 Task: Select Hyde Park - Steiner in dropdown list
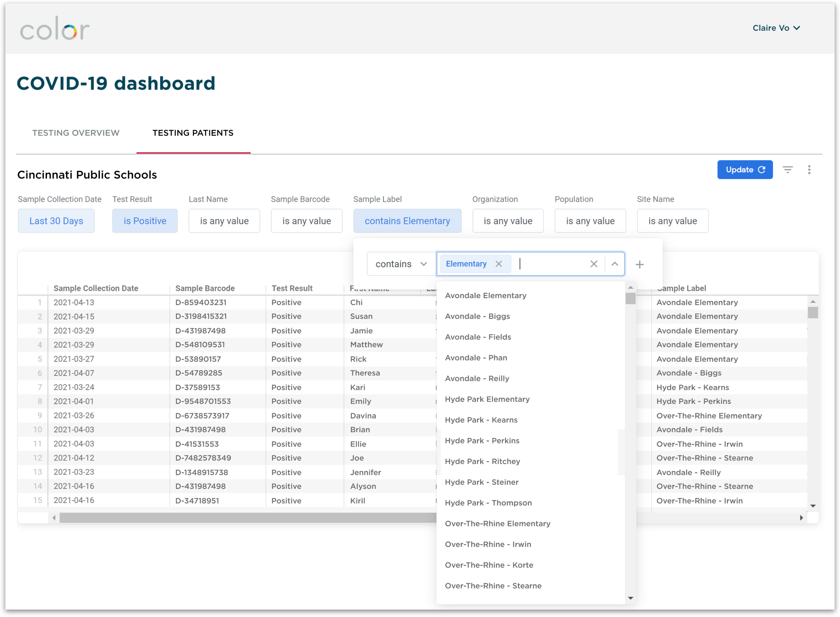[x=531, y=482]
